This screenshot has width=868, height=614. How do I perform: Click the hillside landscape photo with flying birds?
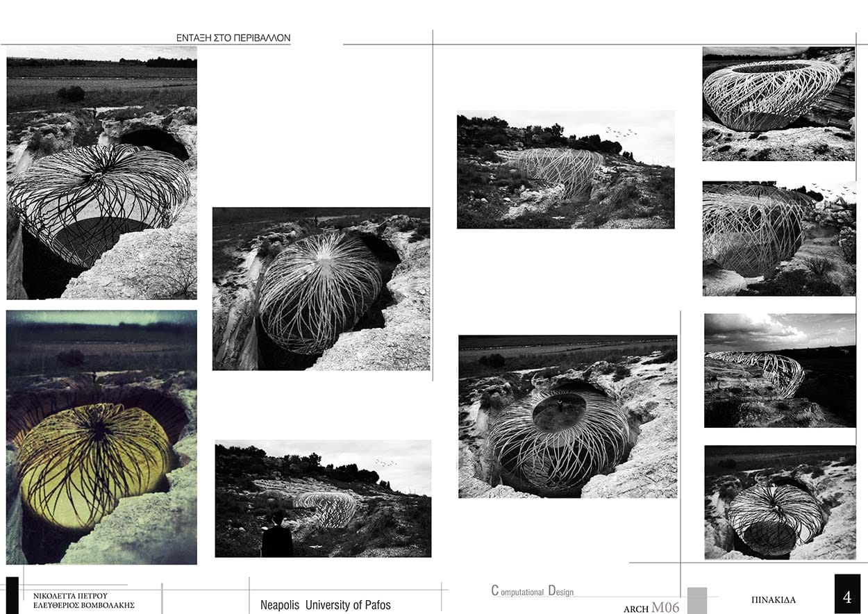point(565,169)
